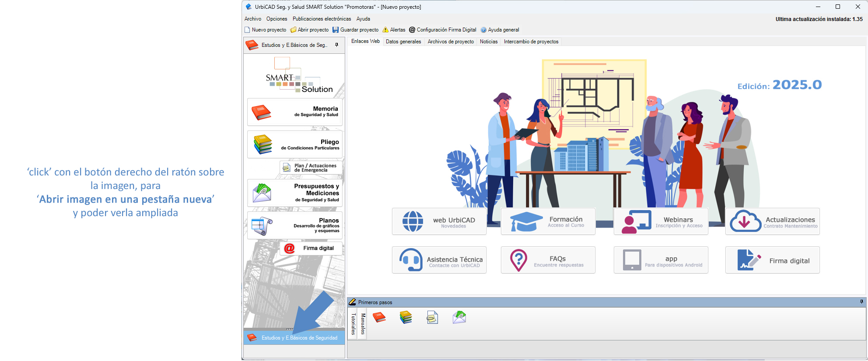Click the Asistencia Técnica headset icon
Image resolution: width=868 pixels, height=361 pixels.
coord(411,260)
